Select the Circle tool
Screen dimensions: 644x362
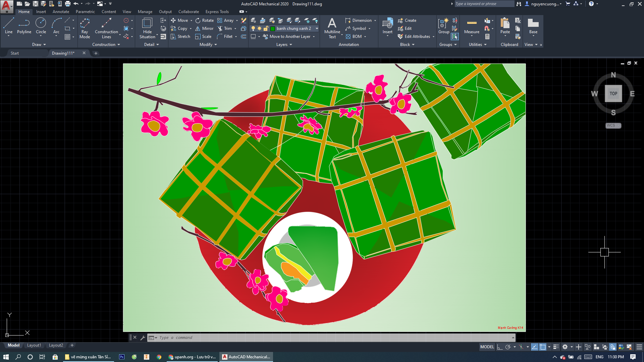[x=41, y=26]
